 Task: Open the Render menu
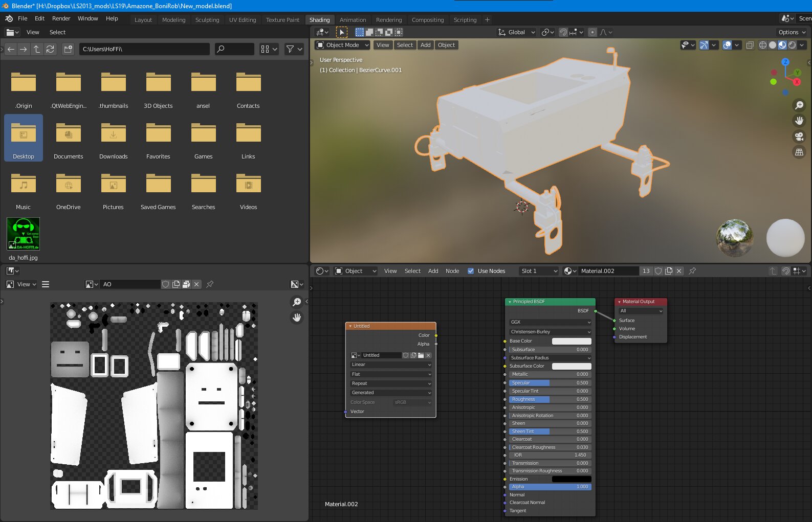point(61,18)
